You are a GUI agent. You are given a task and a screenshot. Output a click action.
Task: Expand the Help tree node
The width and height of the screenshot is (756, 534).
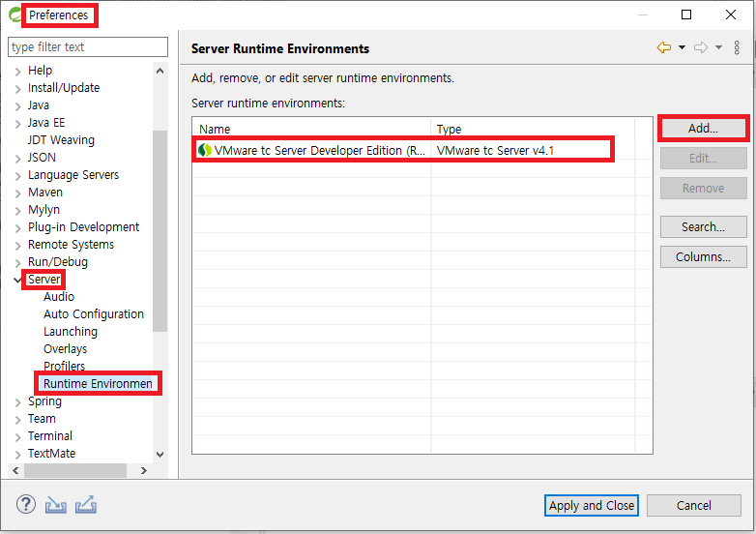pyautogui.click(x=17, y=72)
